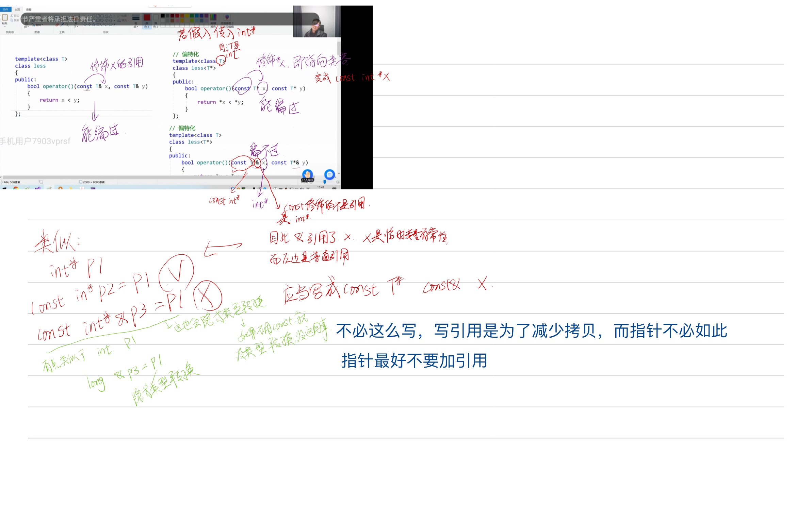Select the triangle shape in the Shapes gallery

click(111, 16)
